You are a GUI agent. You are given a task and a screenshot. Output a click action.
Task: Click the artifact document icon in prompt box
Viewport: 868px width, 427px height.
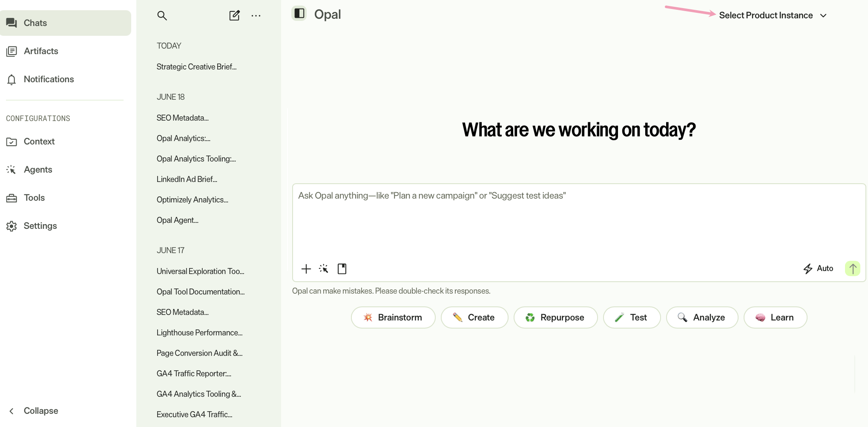click(342, 269)
